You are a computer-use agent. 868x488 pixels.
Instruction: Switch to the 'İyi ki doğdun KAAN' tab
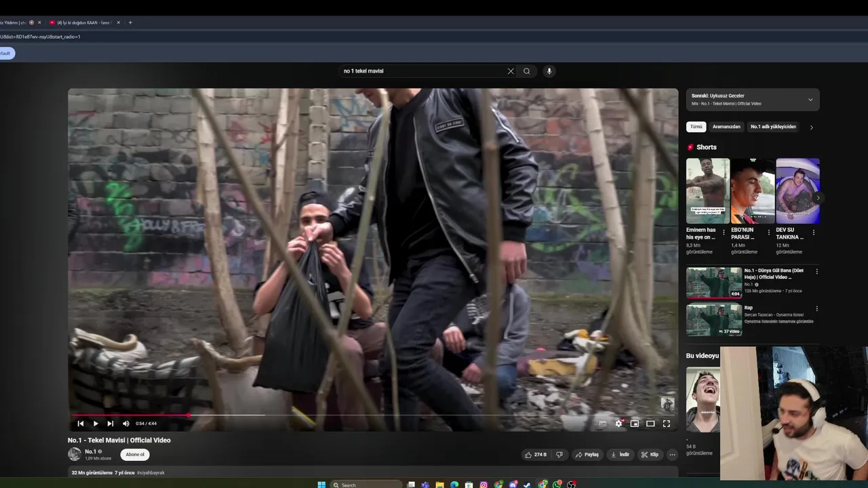[x=83, y=22]
